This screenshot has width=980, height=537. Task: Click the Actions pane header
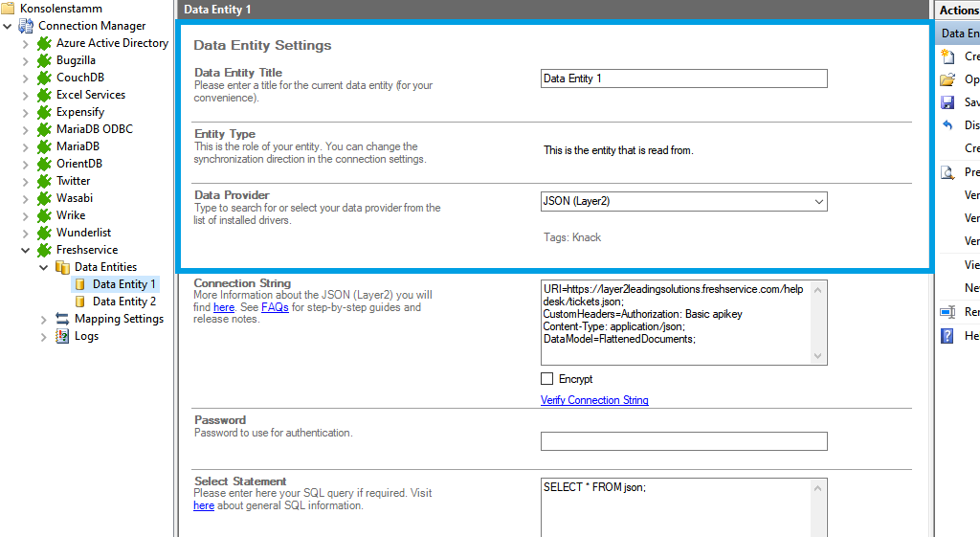[x=957, y=10]
